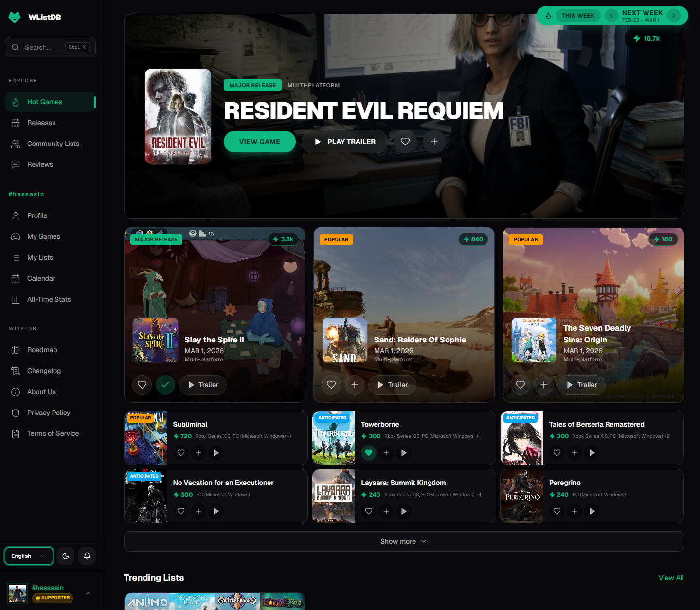The width and height of the screenshot is (700, 610).
Task: Toggle Slay the Spire II added checkmark
Action: pos(165,385)
